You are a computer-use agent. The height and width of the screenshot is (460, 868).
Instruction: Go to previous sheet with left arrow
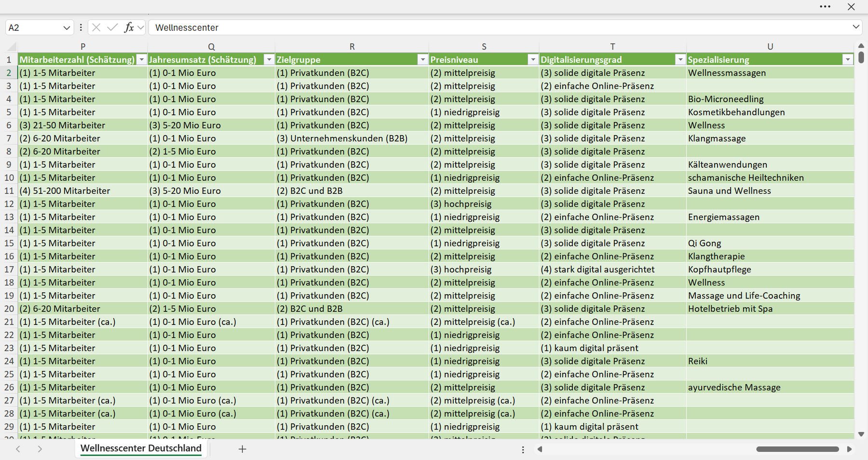point(18,449)
